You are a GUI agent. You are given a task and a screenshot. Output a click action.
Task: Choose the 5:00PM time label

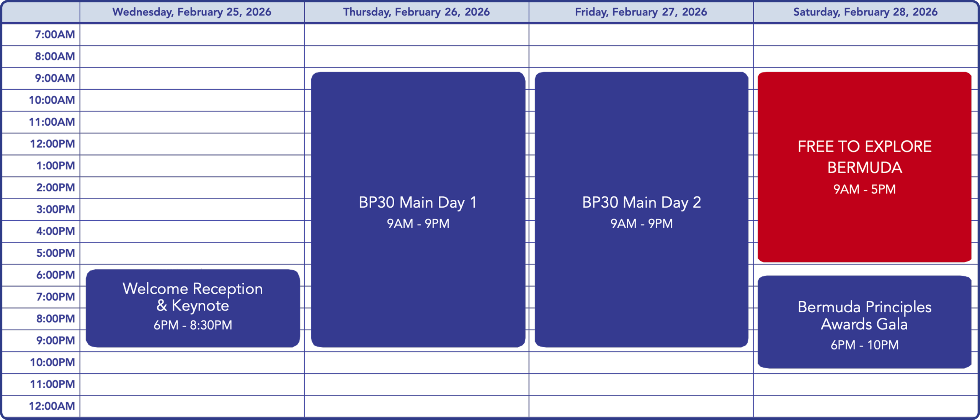56,253
